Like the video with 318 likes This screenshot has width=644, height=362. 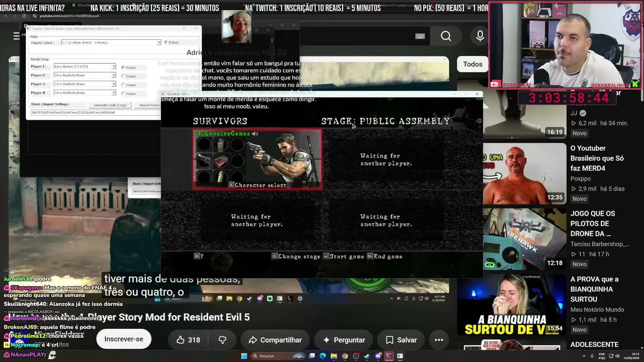tap(188, 340)
